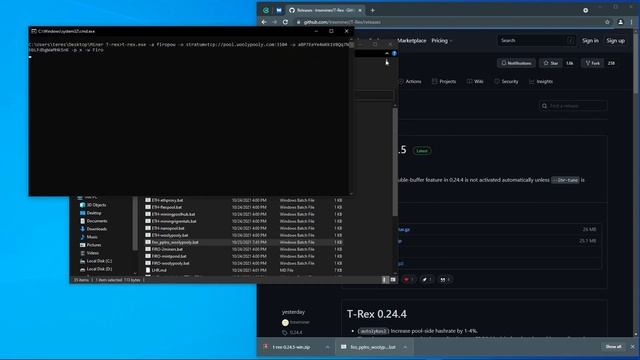The image size is (640, 360).
Task: Click the lock icon beside github.com URL
Action: click(x=299, y=22)
